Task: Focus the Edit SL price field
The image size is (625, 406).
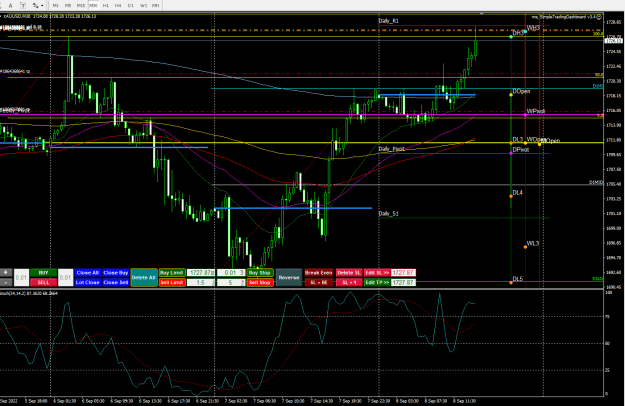Action: coord(403,273)
